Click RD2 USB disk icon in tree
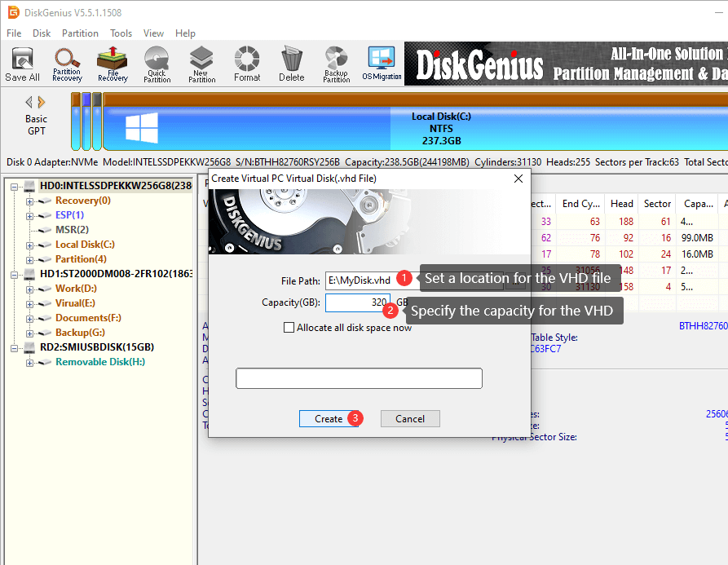728x565 pixels. (x=29, y=347)
